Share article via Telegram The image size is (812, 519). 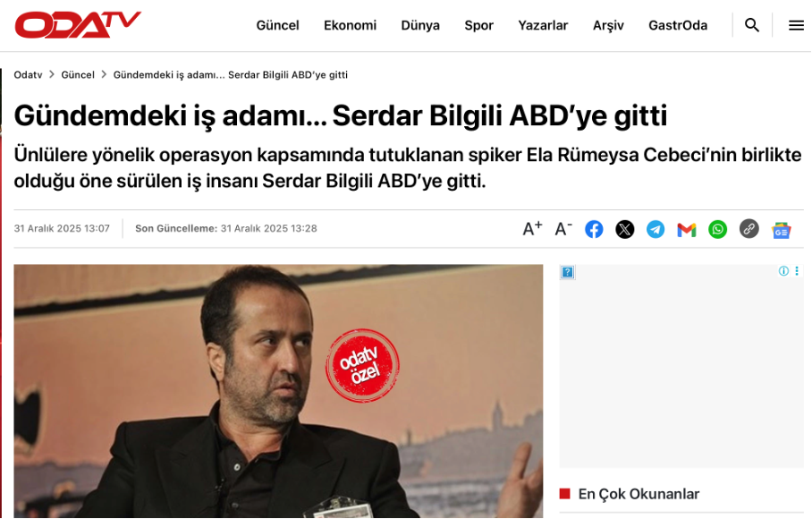pos(656,229)
